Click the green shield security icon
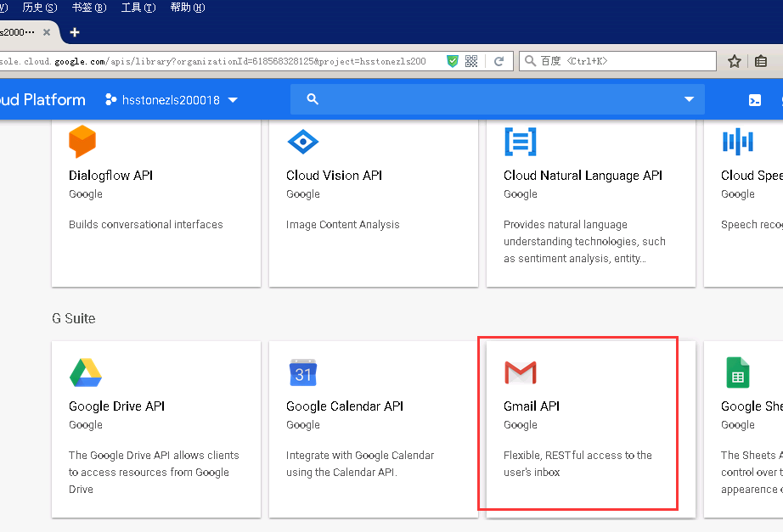The image size is (783, 532). 453,61
